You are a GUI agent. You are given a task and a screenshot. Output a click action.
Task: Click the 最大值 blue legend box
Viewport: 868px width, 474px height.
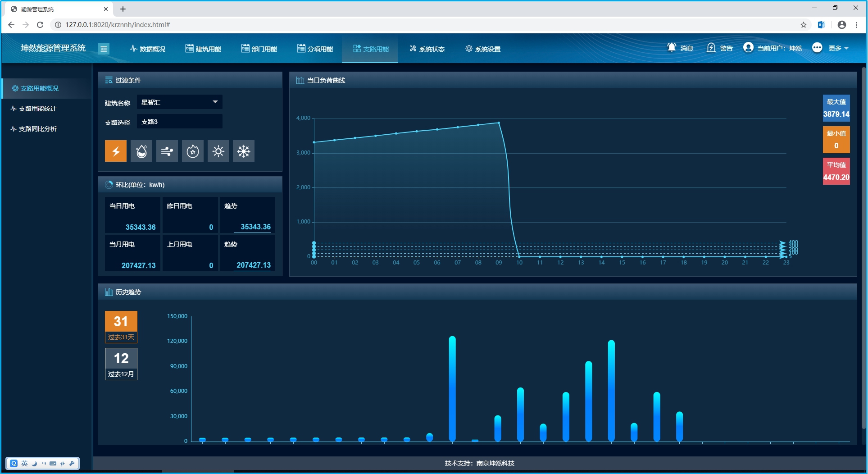click(x=836, y=108)
